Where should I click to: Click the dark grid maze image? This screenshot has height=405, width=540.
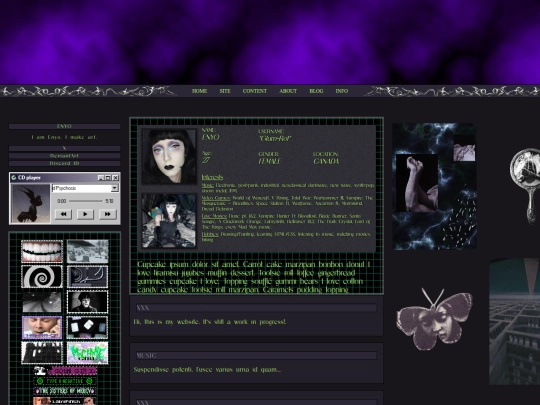click(515, 321)
